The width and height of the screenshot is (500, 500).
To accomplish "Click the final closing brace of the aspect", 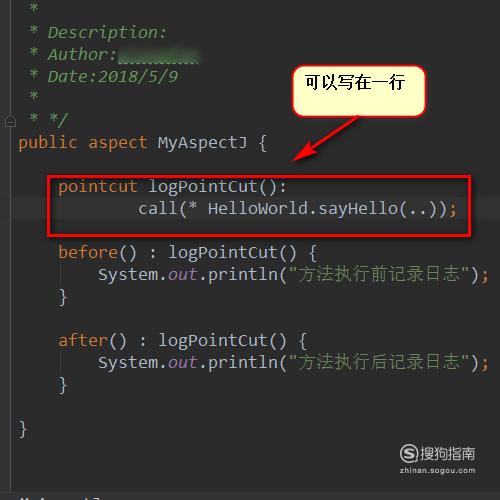I will point(23,429).
